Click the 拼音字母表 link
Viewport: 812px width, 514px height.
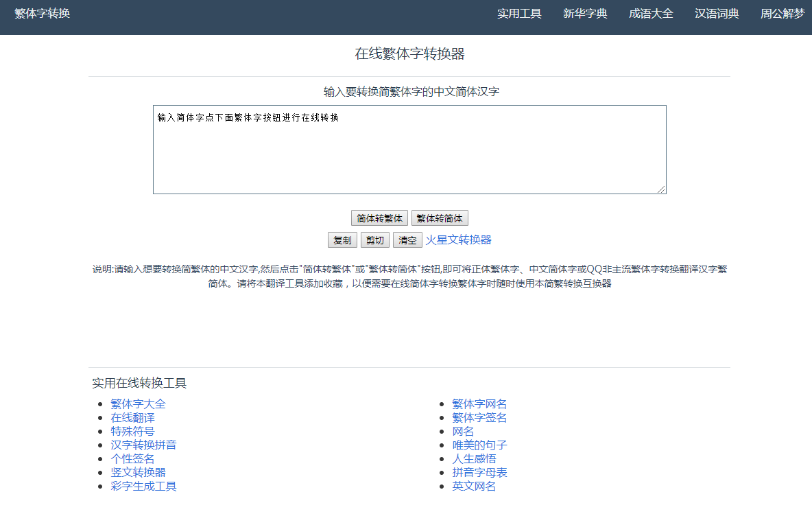click(x=479, y=473)
